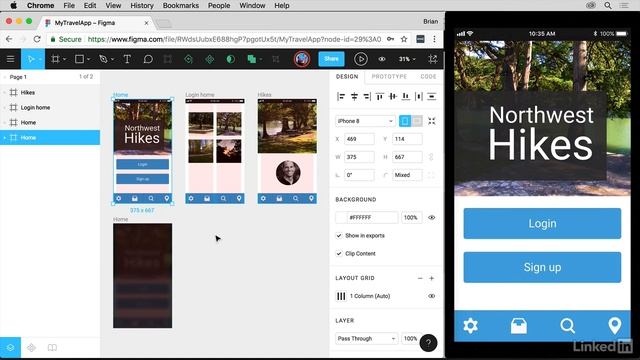Open the Layers panel icon at bottom left
This screenshot has height=360, width=640.
(x=10, y=348)
